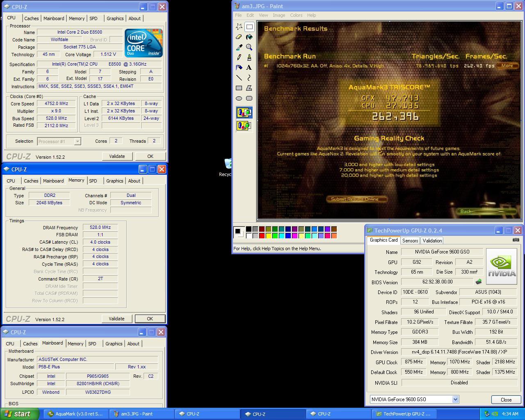
Task: Open the Edit menu in Paint
Action: (250, 15)
